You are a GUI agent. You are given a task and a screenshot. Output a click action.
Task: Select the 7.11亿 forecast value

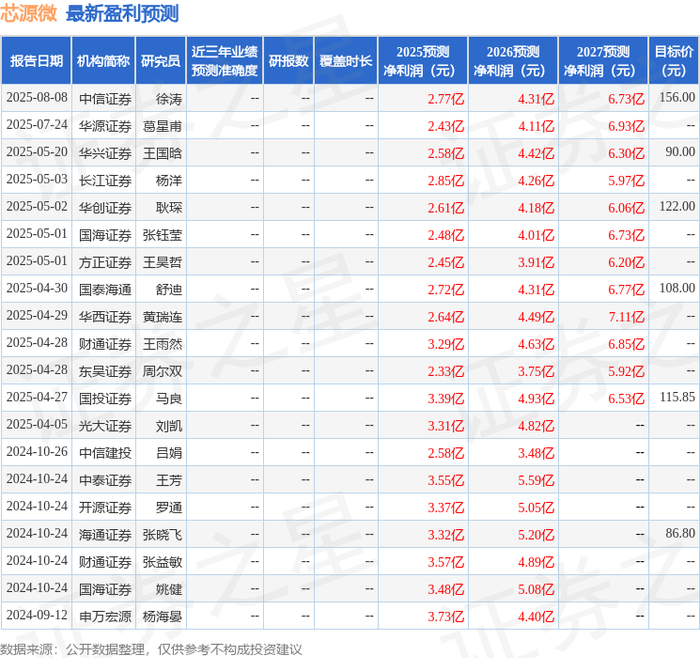(x=626, y=317)
